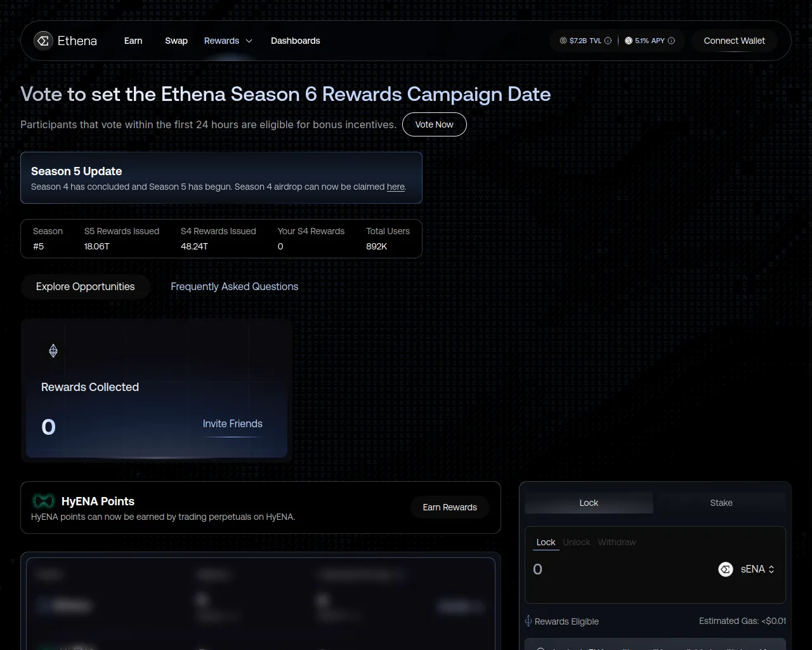Click the coin icon beside 5.1% APY

pos(629,41)
